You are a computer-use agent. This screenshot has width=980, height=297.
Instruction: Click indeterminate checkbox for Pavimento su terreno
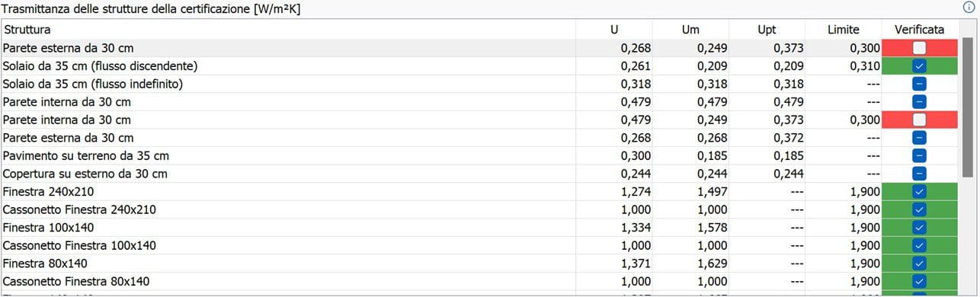(x=919, y=155)
